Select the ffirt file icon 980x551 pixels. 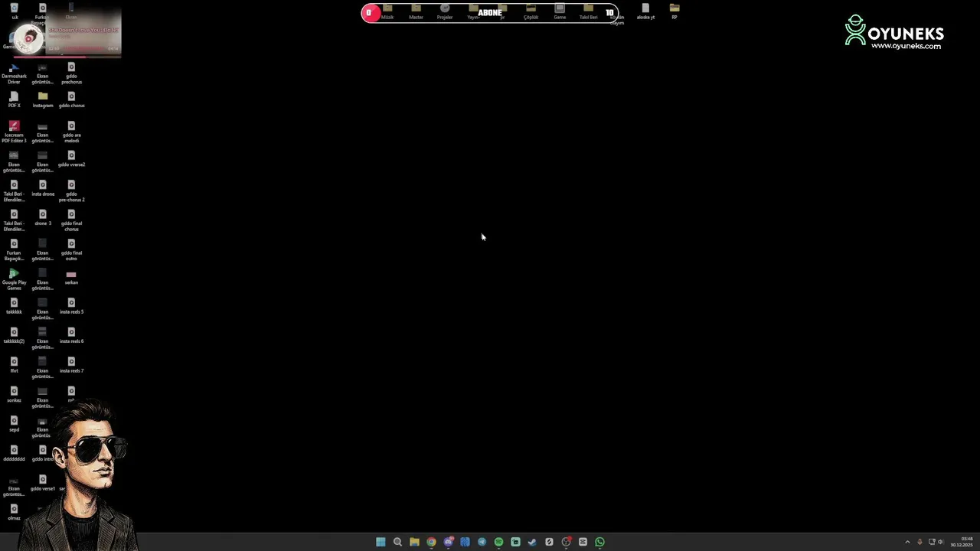(x=14, y=365)
